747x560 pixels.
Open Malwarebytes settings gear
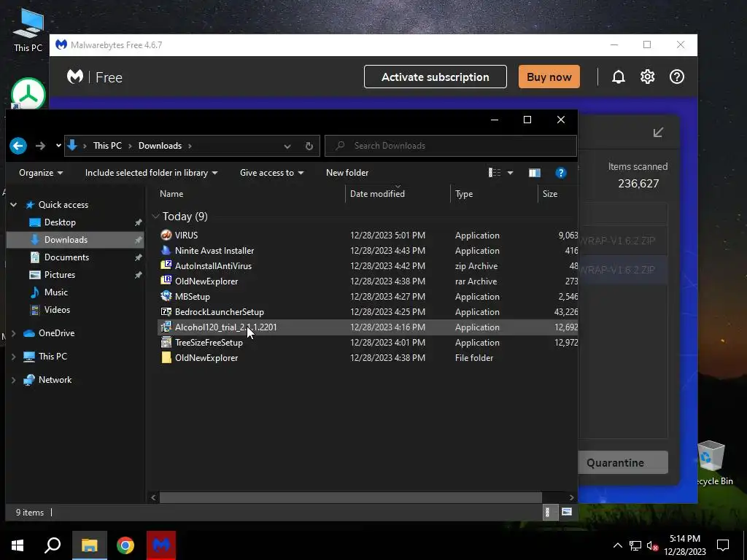[x=648, y=77]
